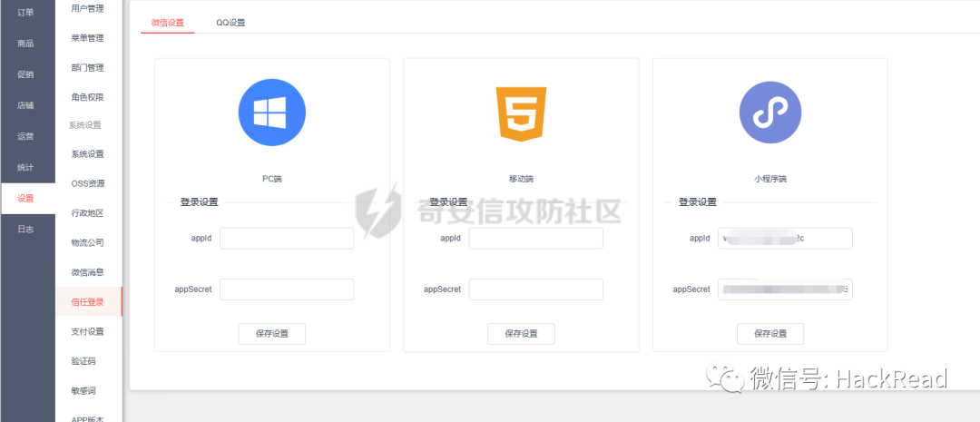Click the gray 系统设置 group heading

pos(84,125)
